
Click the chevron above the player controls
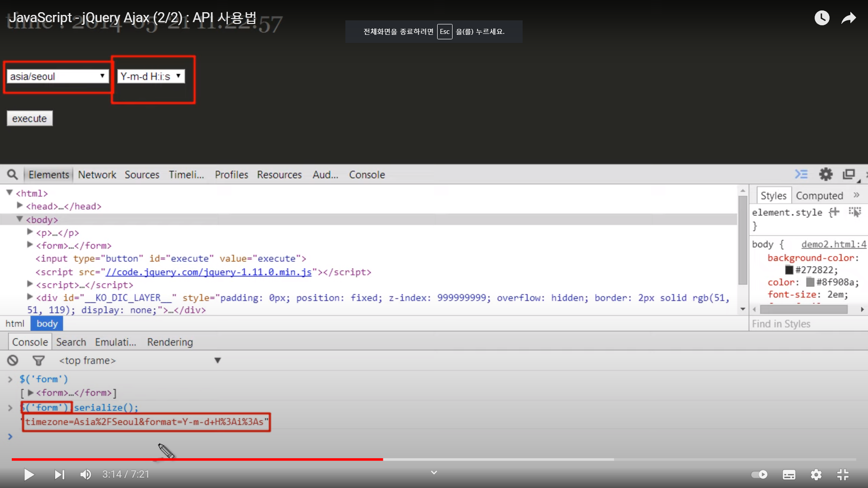tap(434, 473)
